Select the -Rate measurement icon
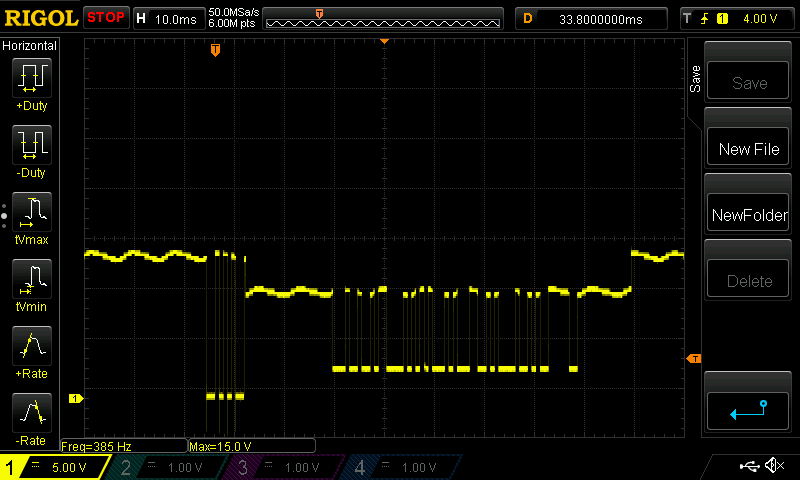 [x=32, y=412]
